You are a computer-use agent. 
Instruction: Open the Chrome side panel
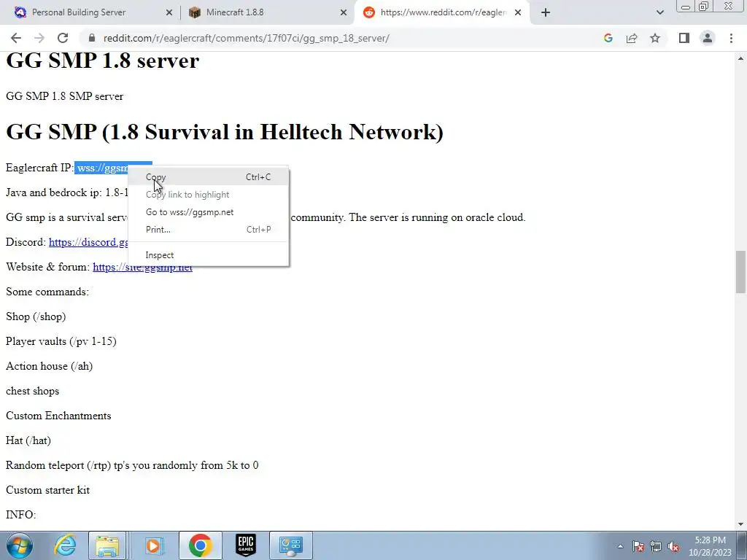[x=684, y=38]
